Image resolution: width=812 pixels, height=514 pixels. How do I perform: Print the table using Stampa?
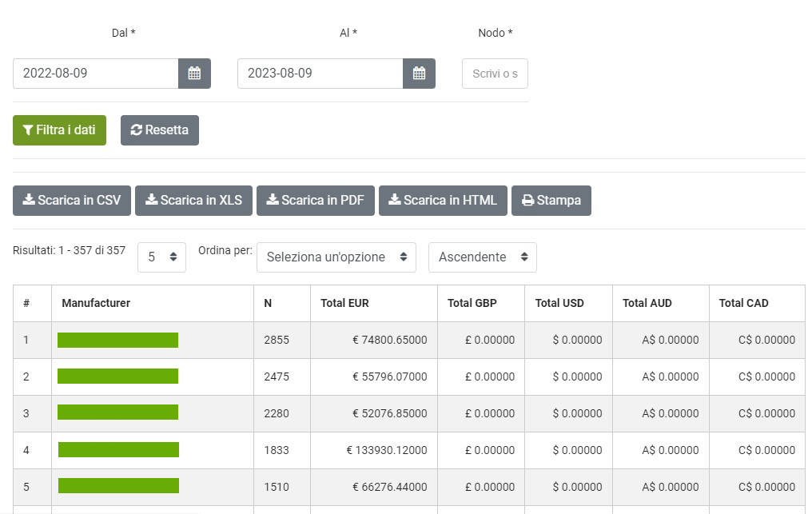coord(551,201)
